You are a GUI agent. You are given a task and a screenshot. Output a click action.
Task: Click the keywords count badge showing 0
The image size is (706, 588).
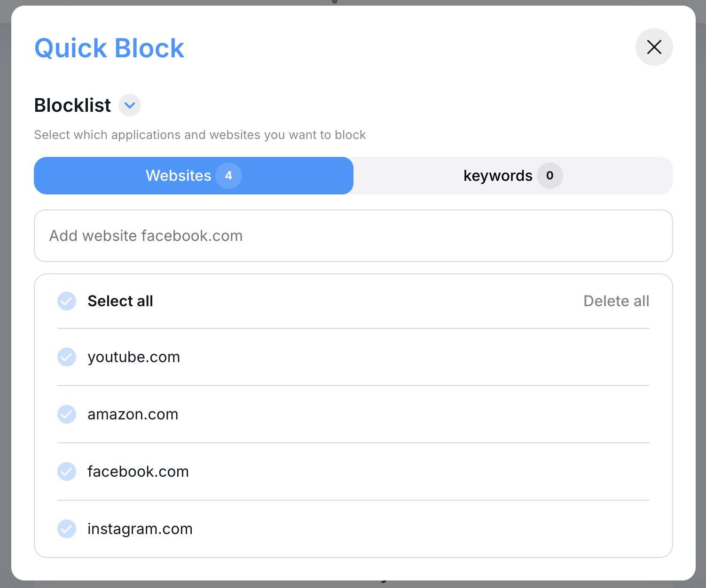(549, 176)
